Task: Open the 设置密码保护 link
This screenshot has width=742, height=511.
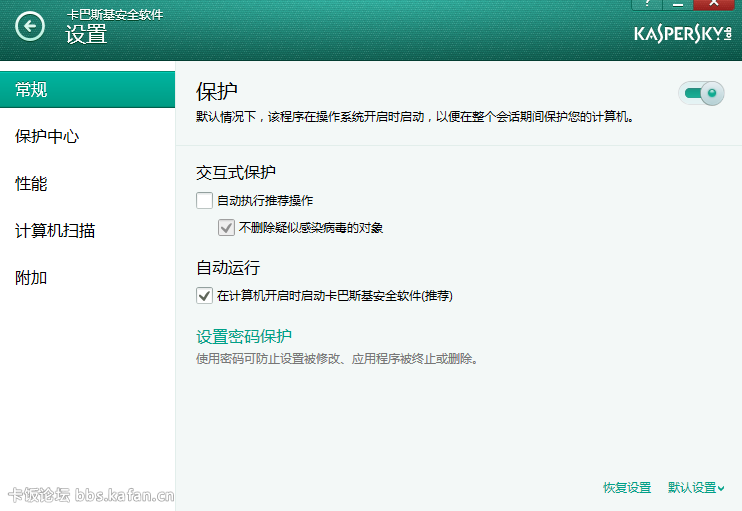Action: [x=244, y=336]
